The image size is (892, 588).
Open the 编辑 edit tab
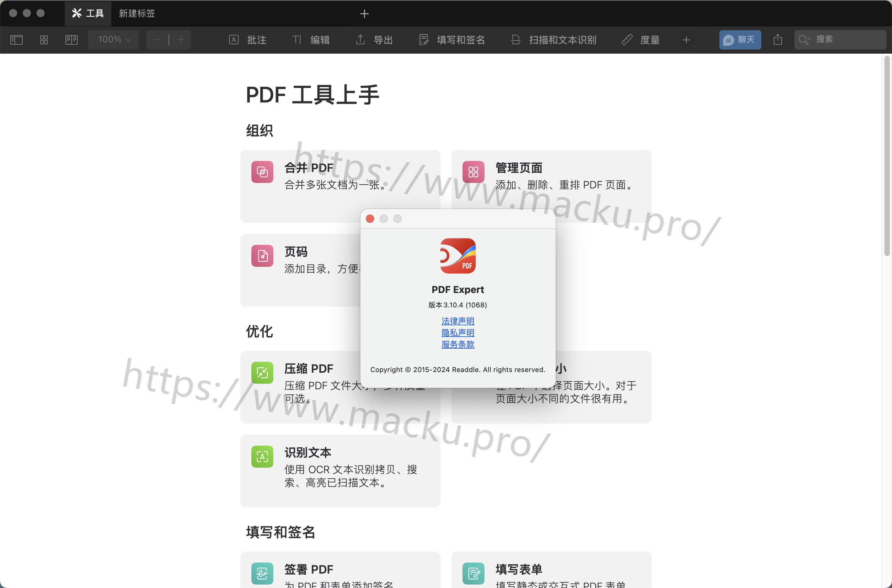(x=311, y=40)
